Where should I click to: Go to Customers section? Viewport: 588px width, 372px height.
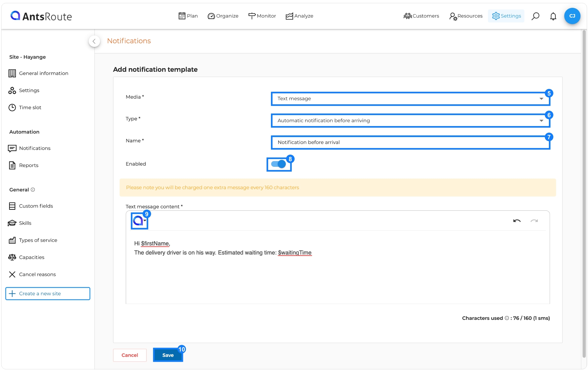tap(421, 16)
